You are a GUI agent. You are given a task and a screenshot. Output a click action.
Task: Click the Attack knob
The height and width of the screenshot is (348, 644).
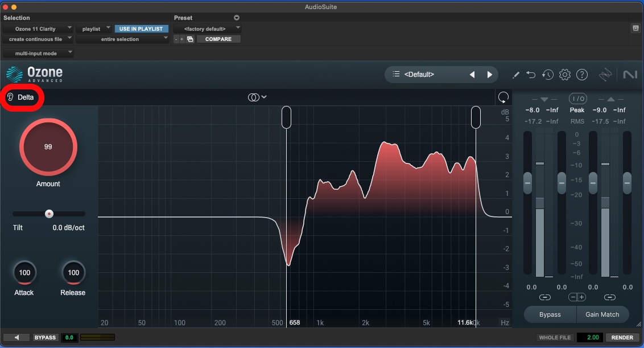point(24,273)
